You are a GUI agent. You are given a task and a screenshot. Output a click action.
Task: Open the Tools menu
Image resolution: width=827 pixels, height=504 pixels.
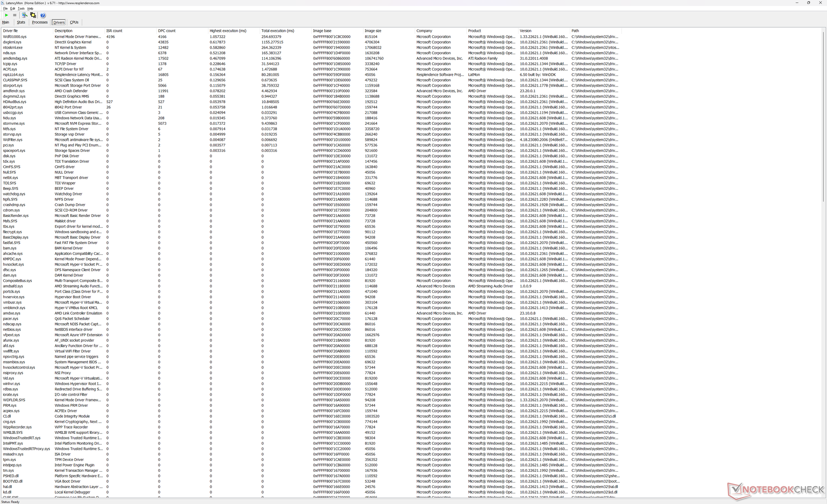[x=21, y=9]
